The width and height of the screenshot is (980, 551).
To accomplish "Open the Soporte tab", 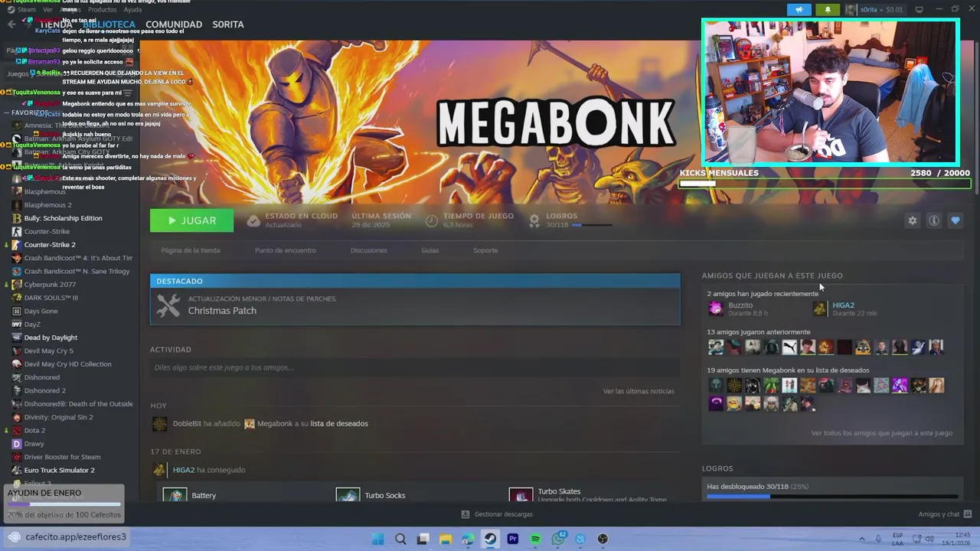I will coord(485,250).
